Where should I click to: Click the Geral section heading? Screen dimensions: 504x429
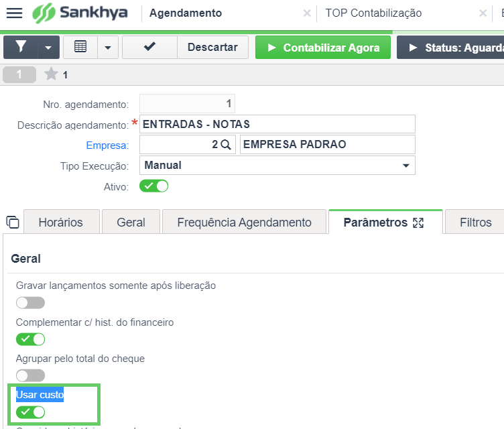tap(25, 259)
